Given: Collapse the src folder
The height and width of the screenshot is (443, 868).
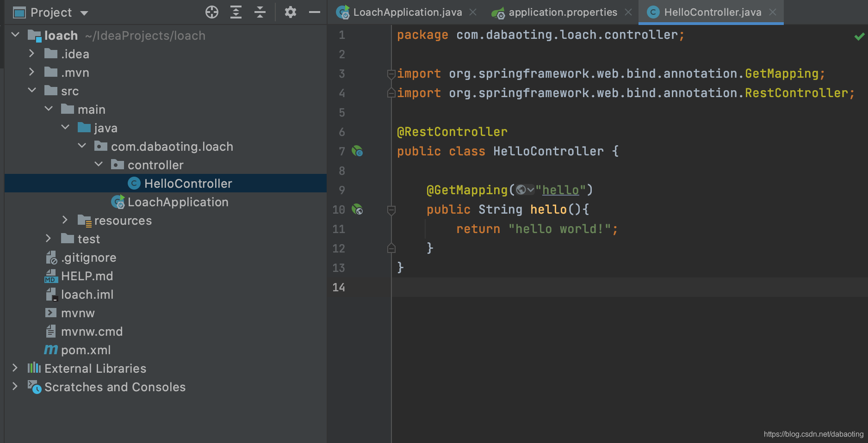Looking at the screenshot, I should click(32, 90).
